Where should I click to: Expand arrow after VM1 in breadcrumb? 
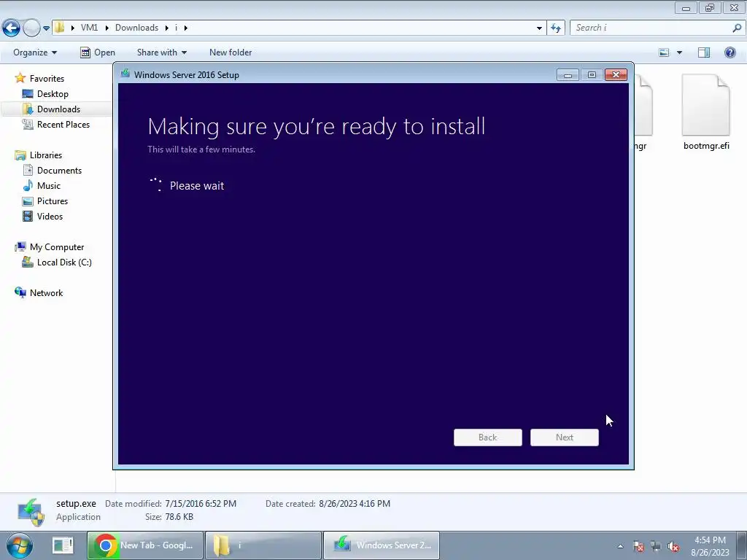coord(106,28)
